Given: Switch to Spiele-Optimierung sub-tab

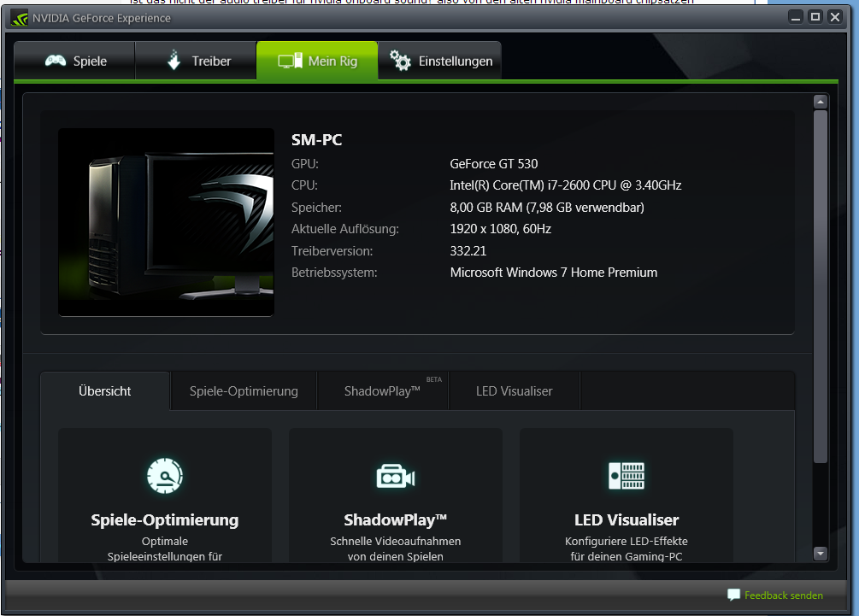Looking at the screenshot, I should click(x=244, y=391).
